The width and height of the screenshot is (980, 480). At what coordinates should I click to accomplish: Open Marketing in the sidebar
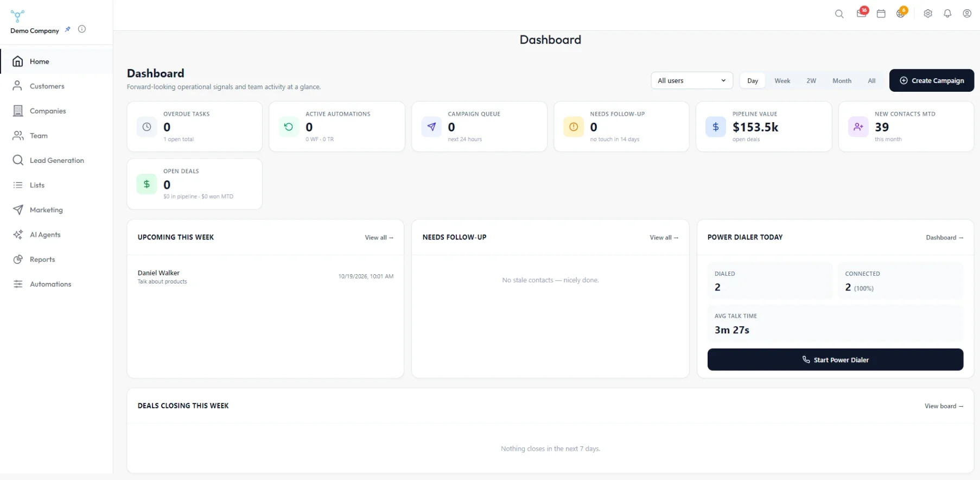pyautogui.click(x=56, y=210)
